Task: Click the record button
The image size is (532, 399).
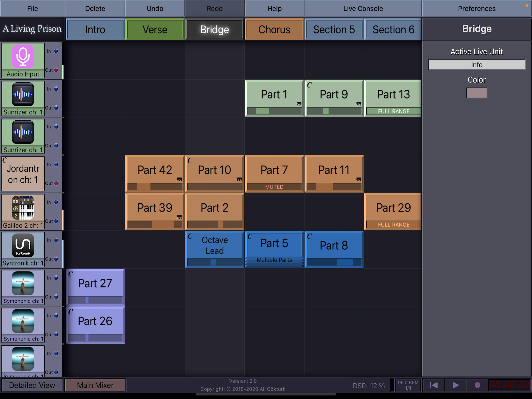Action: (477, 385)
